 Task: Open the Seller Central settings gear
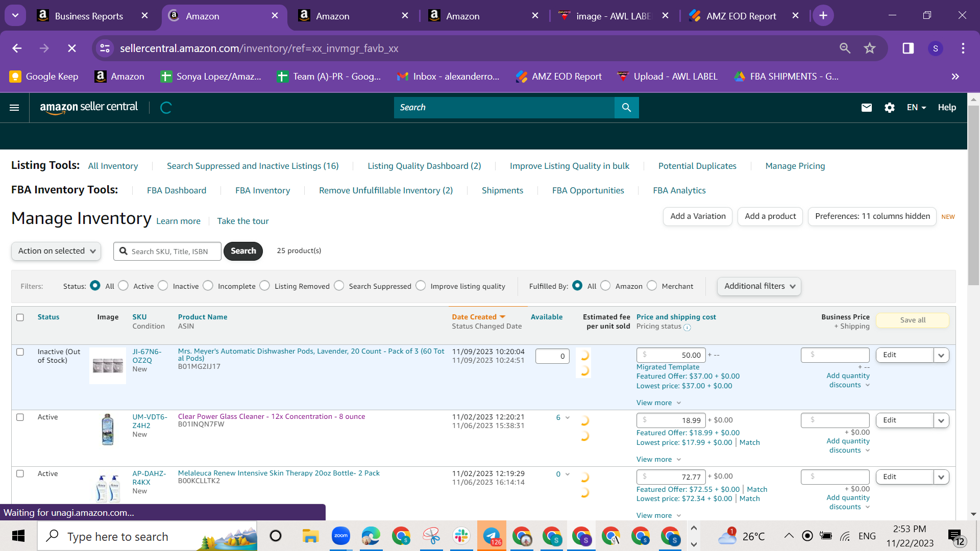[x=890, y=108]
